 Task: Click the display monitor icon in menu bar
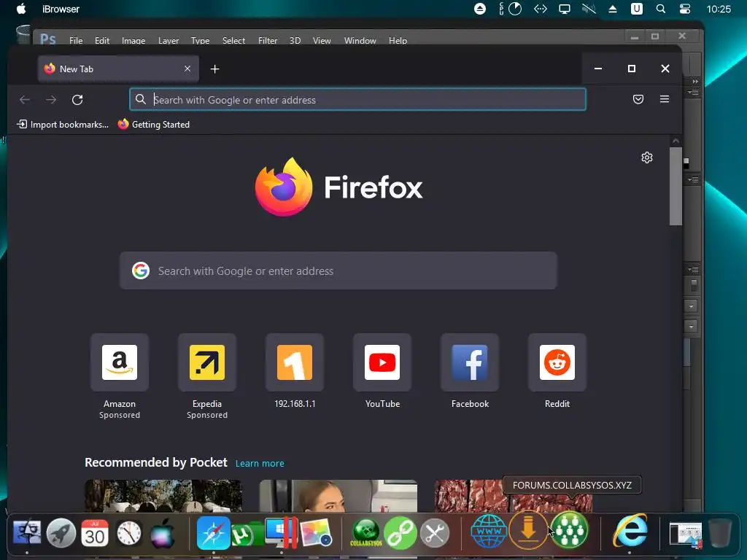tap(564, 9)
